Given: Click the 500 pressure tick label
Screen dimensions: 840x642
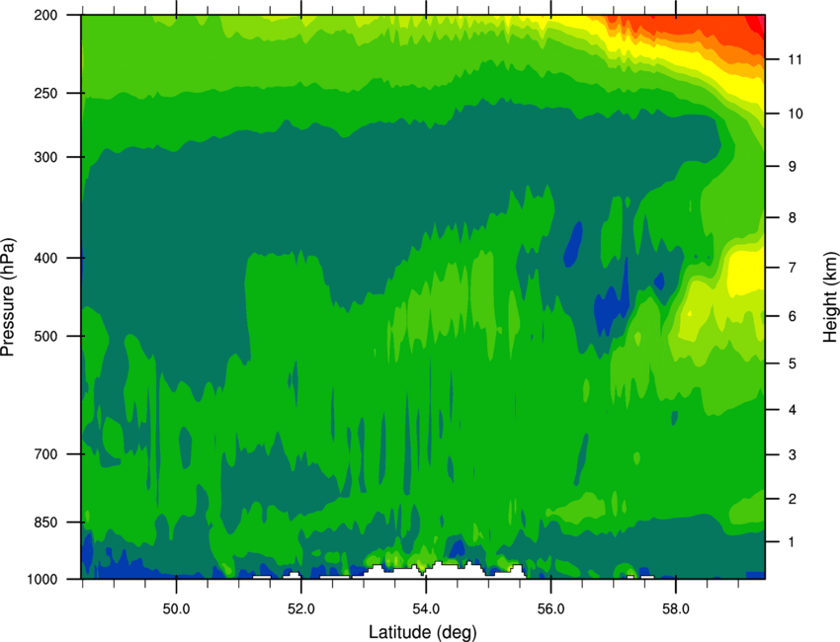Looking at the screenshot, I should pos(45,336).
